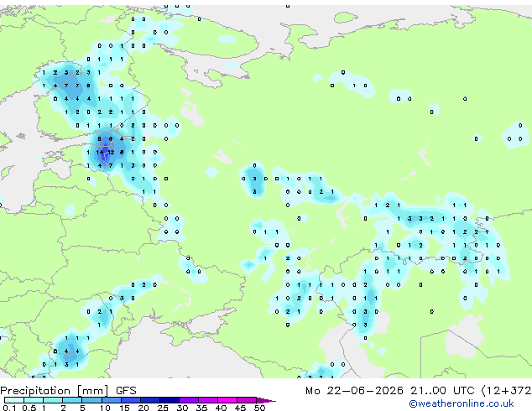Pick the 40–45 mm magenta legend swatch
The height and width of the screenshot is (411, 532).
coord(227,400)
